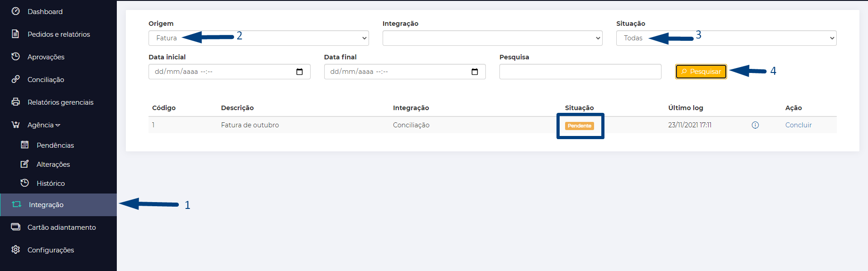Image resolution: width=868 pixels, height=271 pixels.
Task: Open the Situação dropdown showing Todas
Action: (x=726, y=38)
